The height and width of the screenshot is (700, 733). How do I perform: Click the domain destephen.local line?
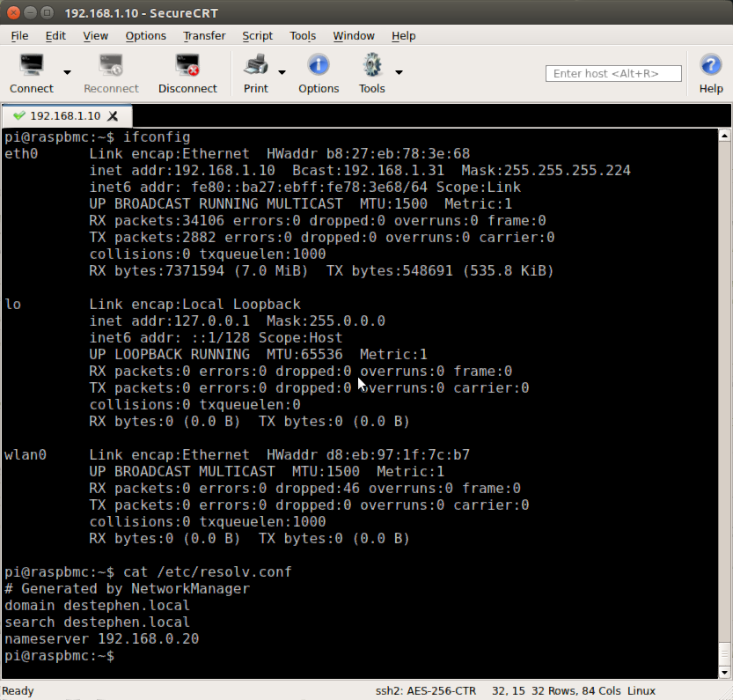click(x=97, y=606)
